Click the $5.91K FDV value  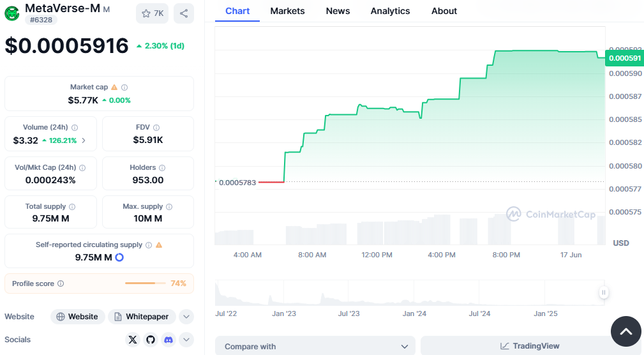pyautogui.click(x=148, y=140)
